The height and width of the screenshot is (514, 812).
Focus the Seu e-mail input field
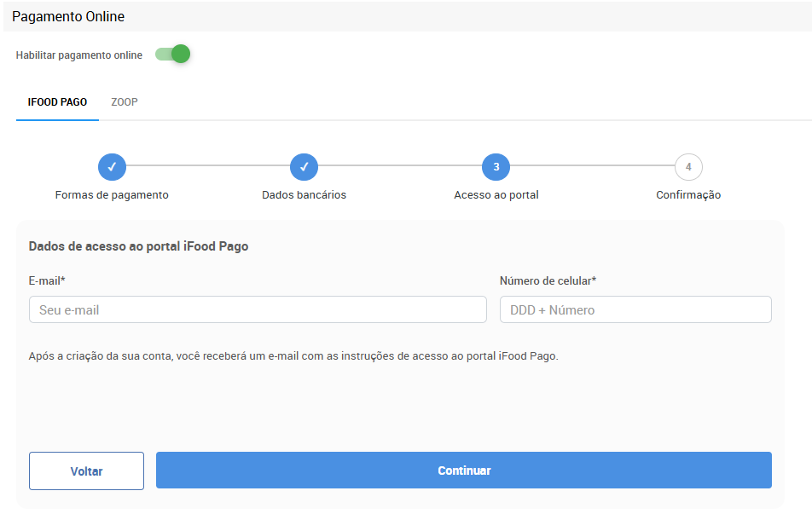[x=258, y=310]
